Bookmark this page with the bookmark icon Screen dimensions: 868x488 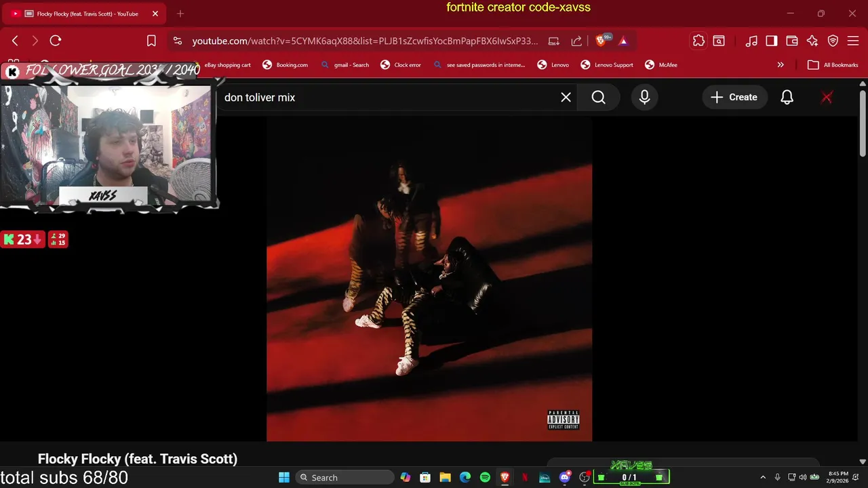click(152, 41)
